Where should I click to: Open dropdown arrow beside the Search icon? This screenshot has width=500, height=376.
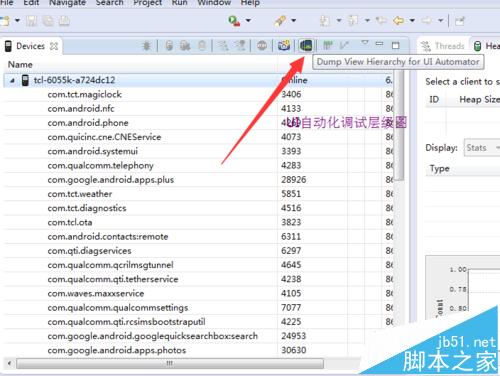click(294, 21)
